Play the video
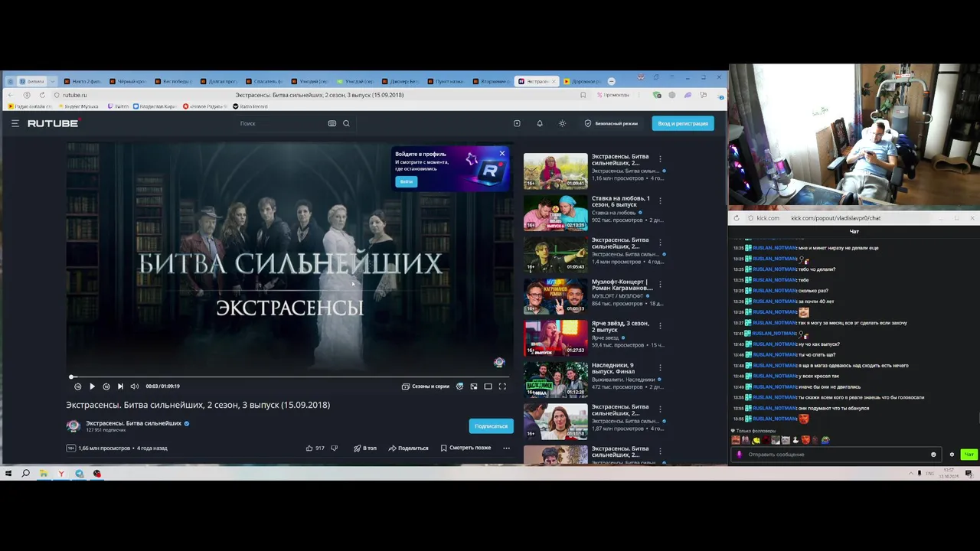980x551 pixels. click(92, 386)
